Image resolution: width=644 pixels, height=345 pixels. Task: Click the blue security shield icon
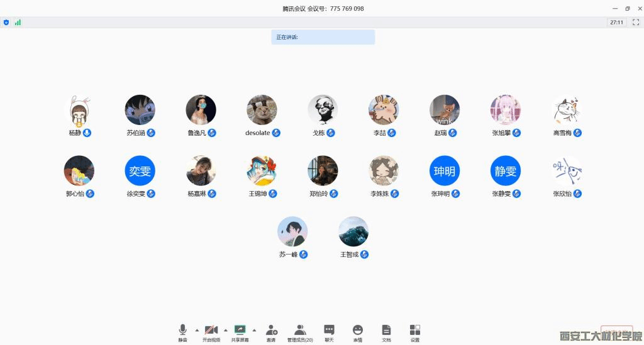click(6, 22)
